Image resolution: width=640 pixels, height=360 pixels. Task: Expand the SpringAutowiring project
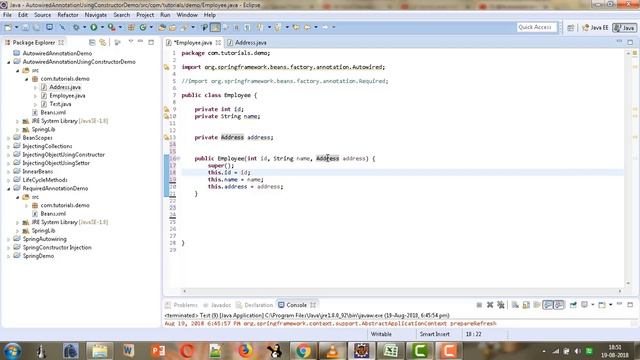pos(9,239)
